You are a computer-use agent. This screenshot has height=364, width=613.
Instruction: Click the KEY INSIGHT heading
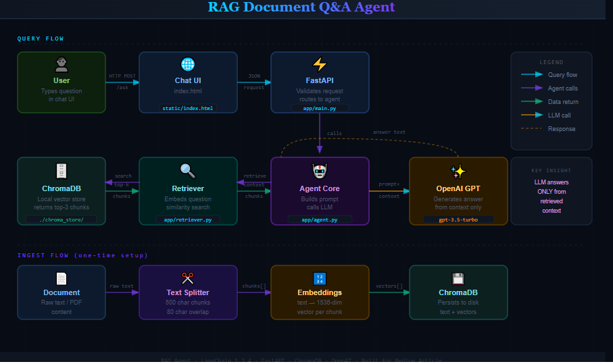(551, 171)
